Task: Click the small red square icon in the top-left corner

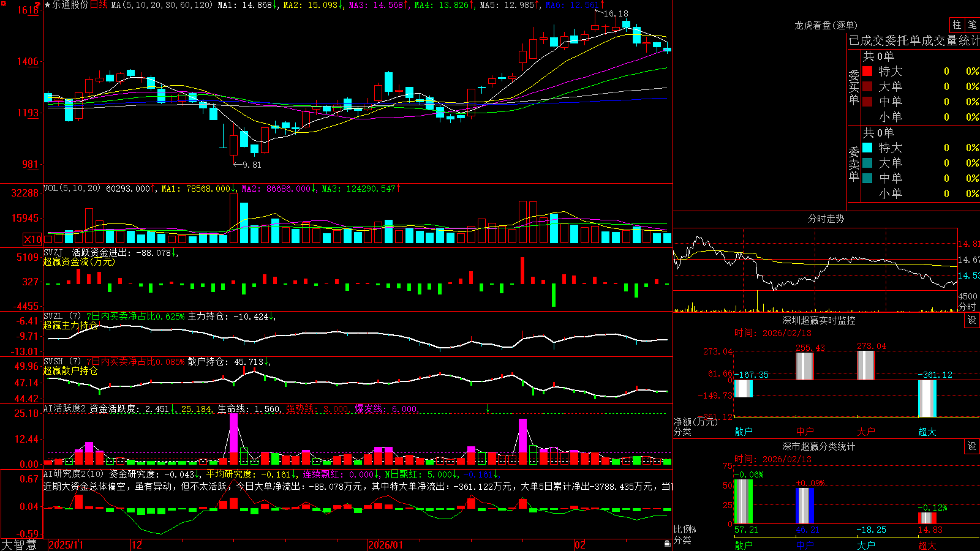Action: tap(2, 2)
